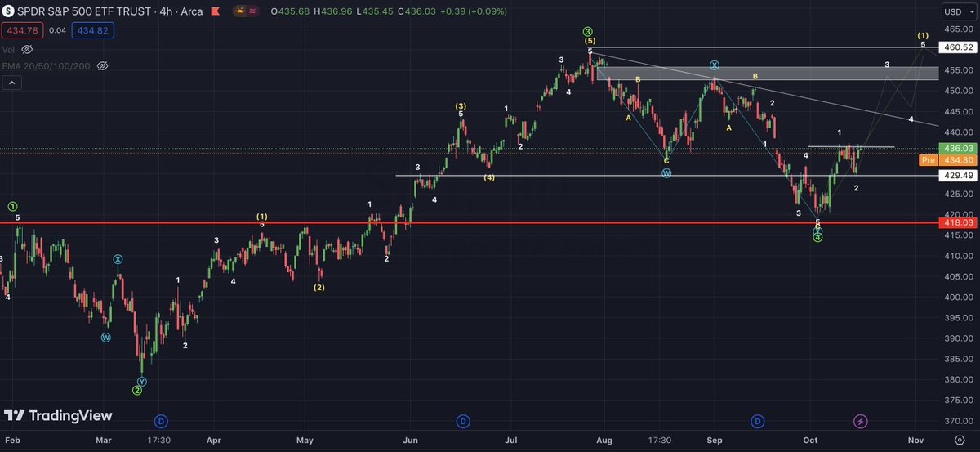Select the gray rectangle zone near 455
The height and width of the screenshot is (452, 980).
(x=768, y=74)
